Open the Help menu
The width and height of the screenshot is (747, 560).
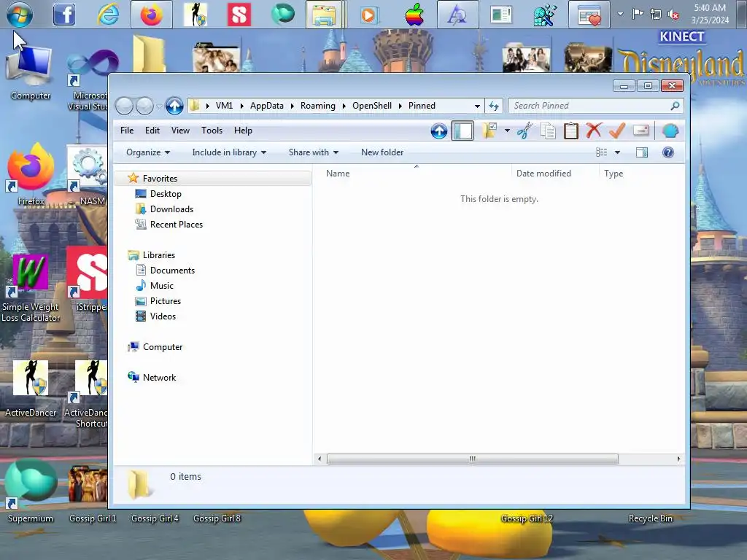(x=243, y=131)
